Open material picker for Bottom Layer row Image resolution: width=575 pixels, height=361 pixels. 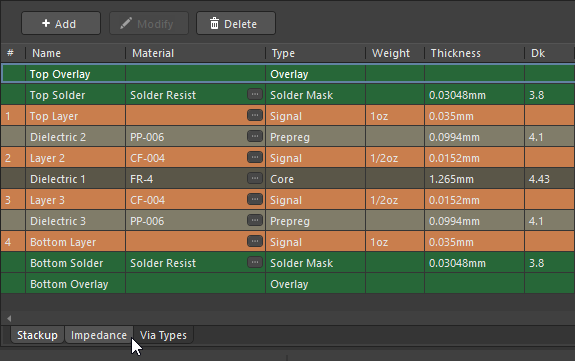pos(255,241)
